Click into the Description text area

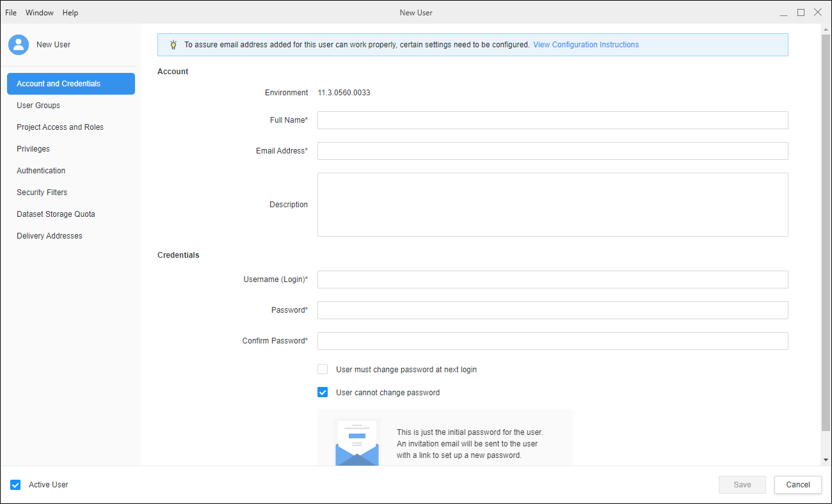click(552, 205)
